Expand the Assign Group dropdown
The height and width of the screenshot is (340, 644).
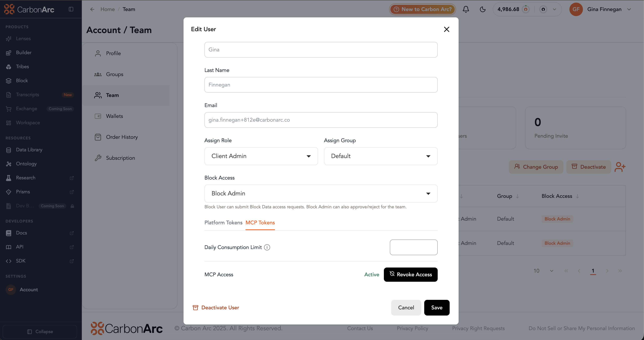pos(380,156)
